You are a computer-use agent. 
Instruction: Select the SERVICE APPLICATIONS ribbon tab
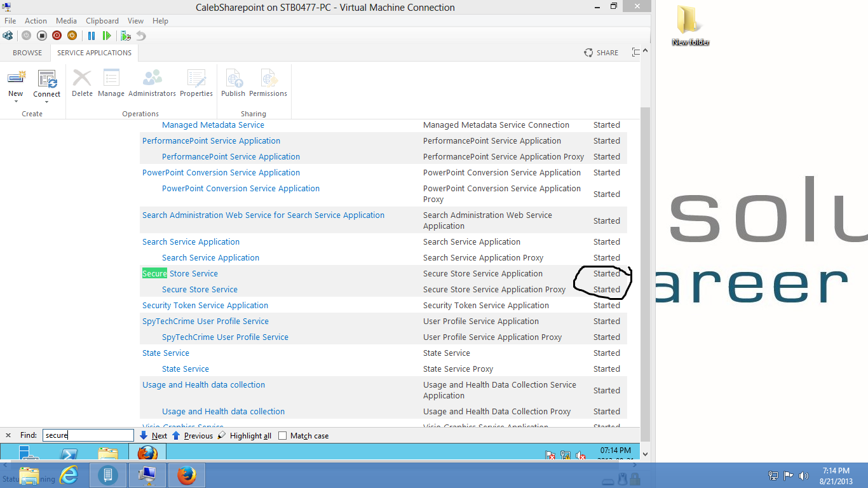[95, 53]
